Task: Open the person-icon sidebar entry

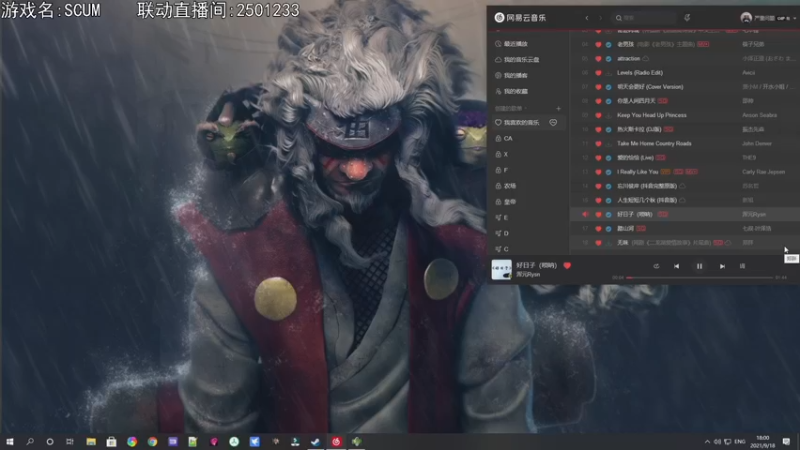Action: coord(512,91)
